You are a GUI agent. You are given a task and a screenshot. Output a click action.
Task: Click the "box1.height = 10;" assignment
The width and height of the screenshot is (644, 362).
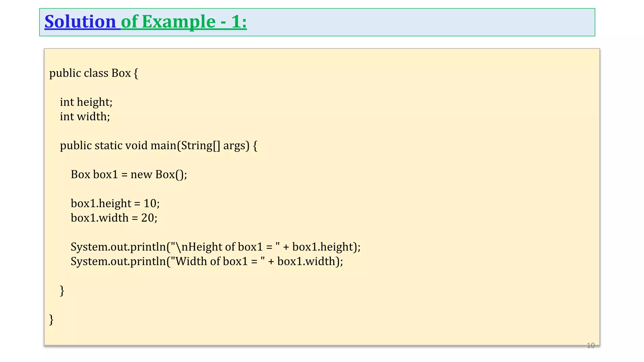115,203
